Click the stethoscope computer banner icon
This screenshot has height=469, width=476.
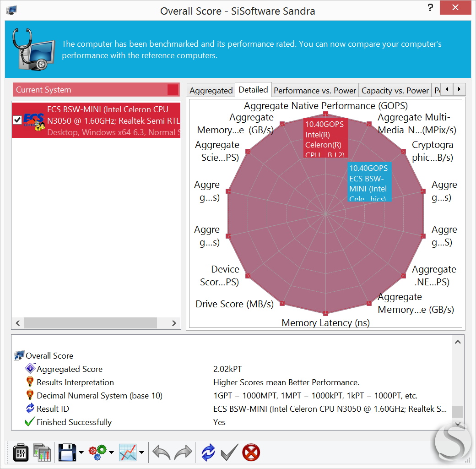click(x=33, y=49)
